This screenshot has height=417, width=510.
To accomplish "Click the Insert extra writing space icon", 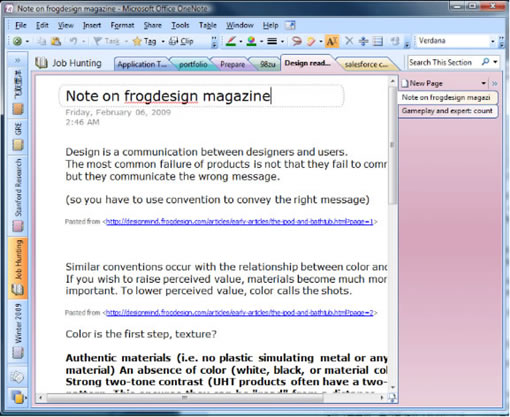I will click(x=363, y=41).
